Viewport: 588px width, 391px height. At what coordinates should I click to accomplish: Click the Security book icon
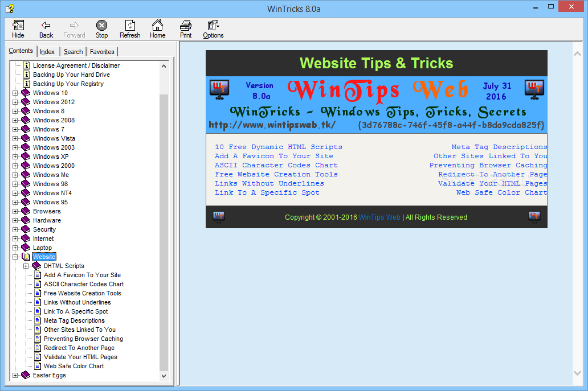click(x=26, y=229)
